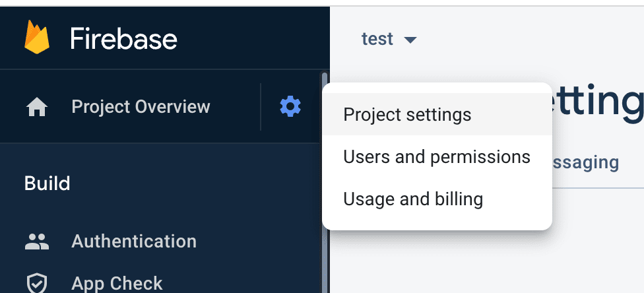Go to the Project Overview label
The width and height of the screenshot is (644, 293).
(x=141, y=107)
